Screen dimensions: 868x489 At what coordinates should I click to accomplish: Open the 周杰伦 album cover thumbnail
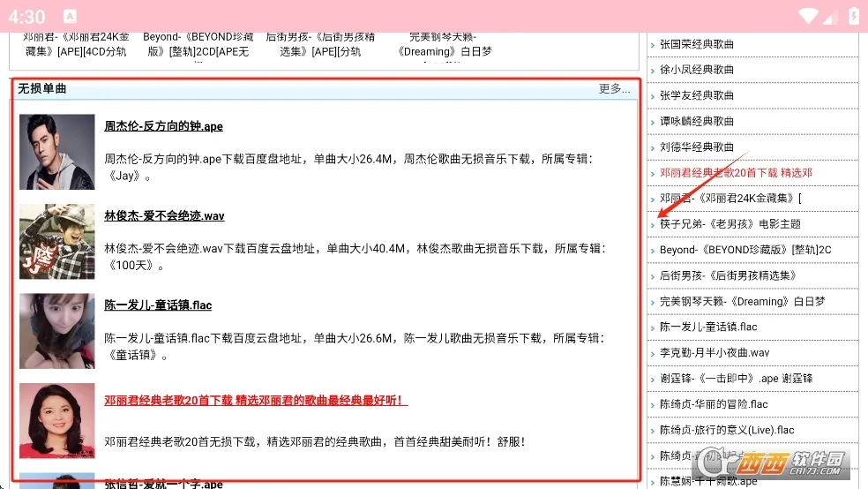coord(57,152)
